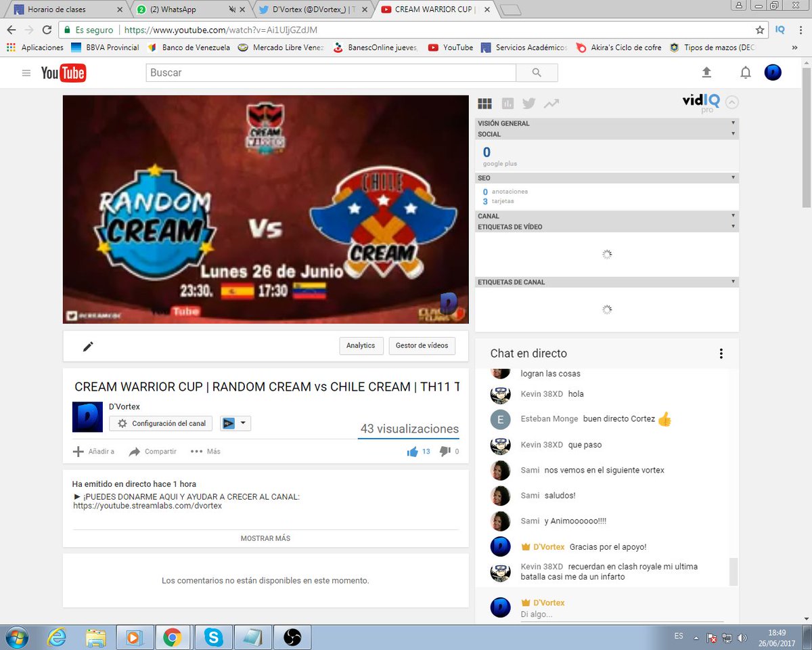Open the account avatar menu

[x=773, y=72]
